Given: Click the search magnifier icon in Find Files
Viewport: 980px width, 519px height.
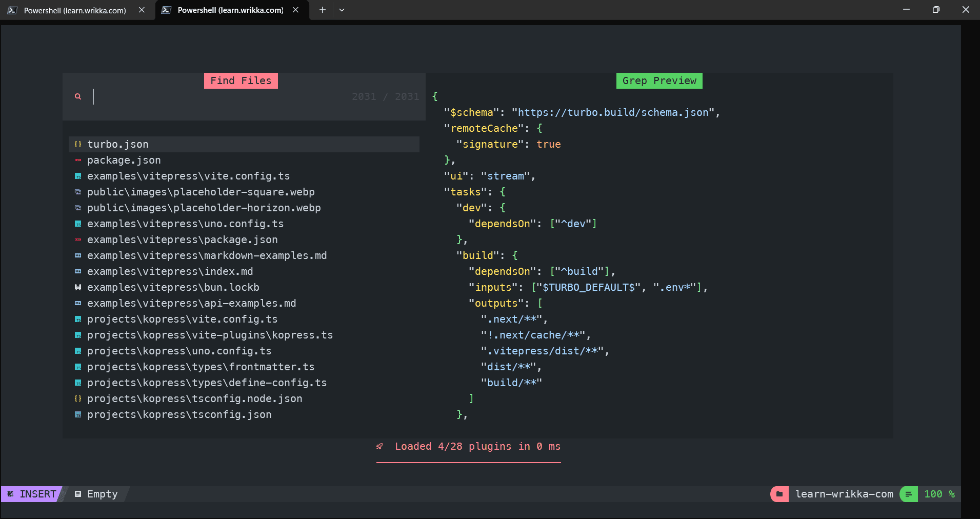Looking at the screenshot, I should pyautogui.click(x=78, y=96).
